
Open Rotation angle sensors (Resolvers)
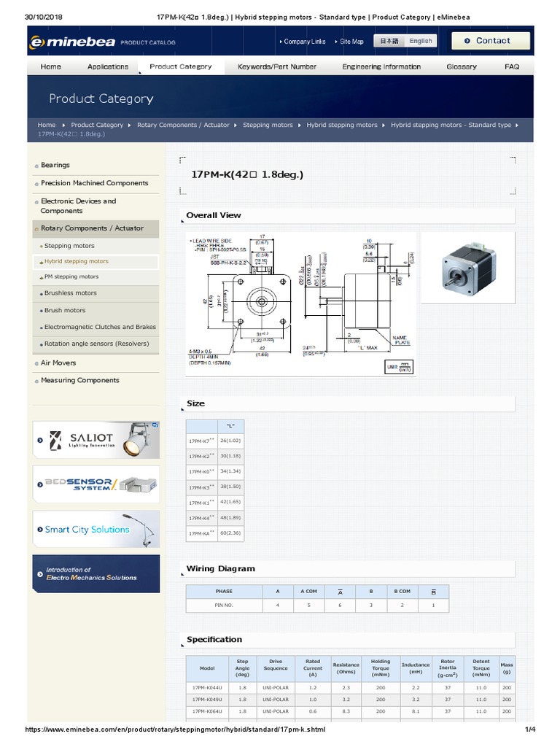[x=97, y=344]
